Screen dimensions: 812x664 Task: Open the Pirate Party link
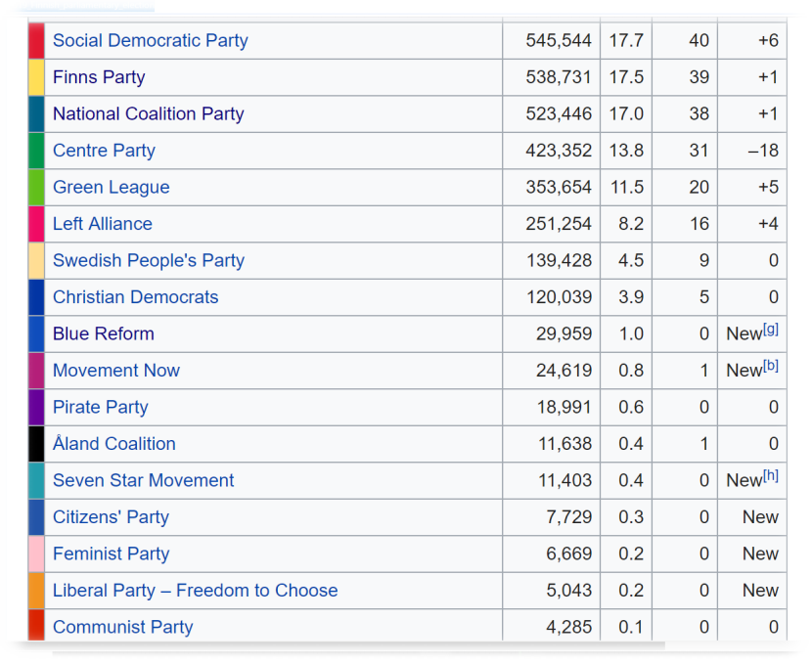coord(101,408)
